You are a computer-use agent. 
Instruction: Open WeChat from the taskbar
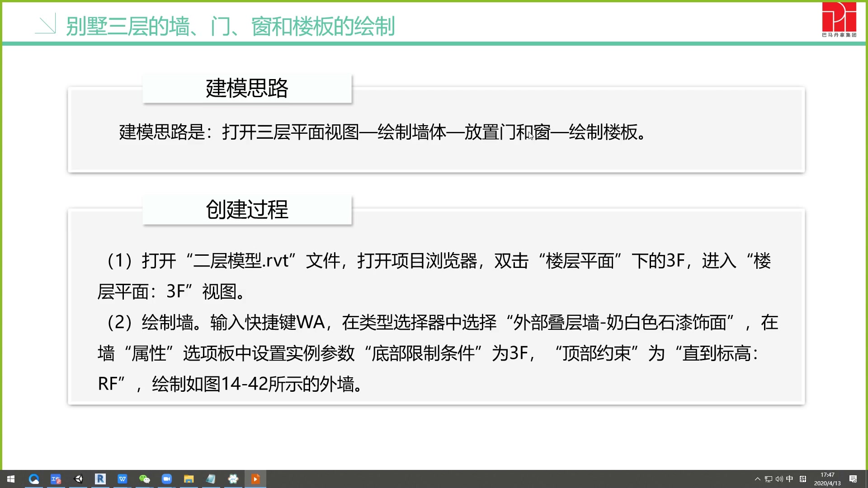[x=145, y=479]
